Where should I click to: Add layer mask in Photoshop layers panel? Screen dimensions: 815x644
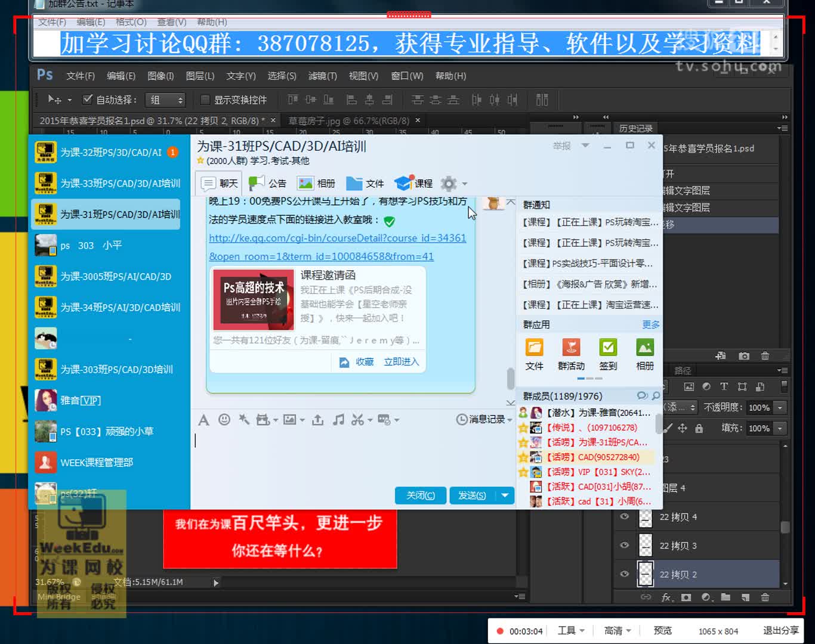click(686, 597)
